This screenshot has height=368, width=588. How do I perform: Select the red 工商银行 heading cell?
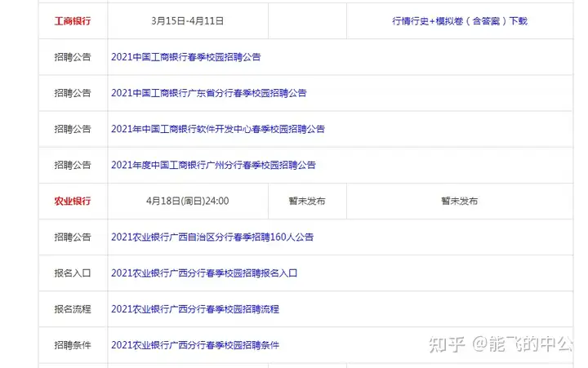(73, 21)
